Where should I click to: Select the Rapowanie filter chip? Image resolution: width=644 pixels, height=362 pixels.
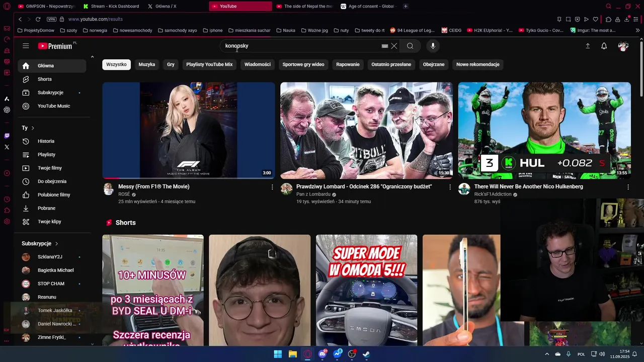click(348, 64)
